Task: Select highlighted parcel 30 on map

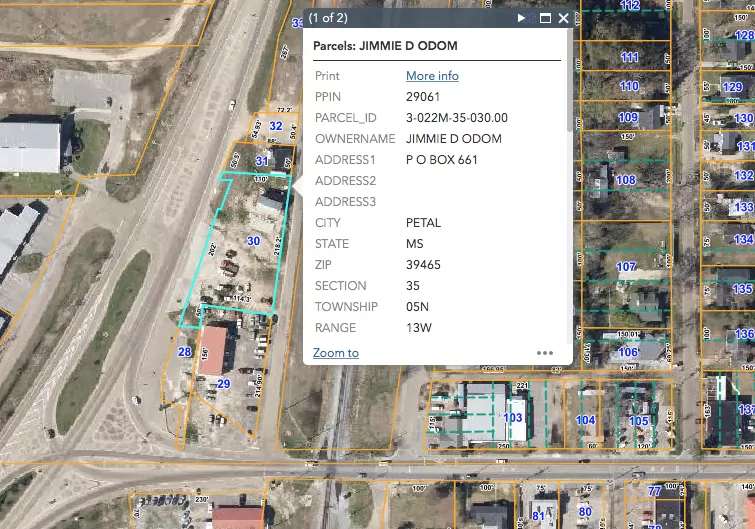Action: (x=253, y=242)
